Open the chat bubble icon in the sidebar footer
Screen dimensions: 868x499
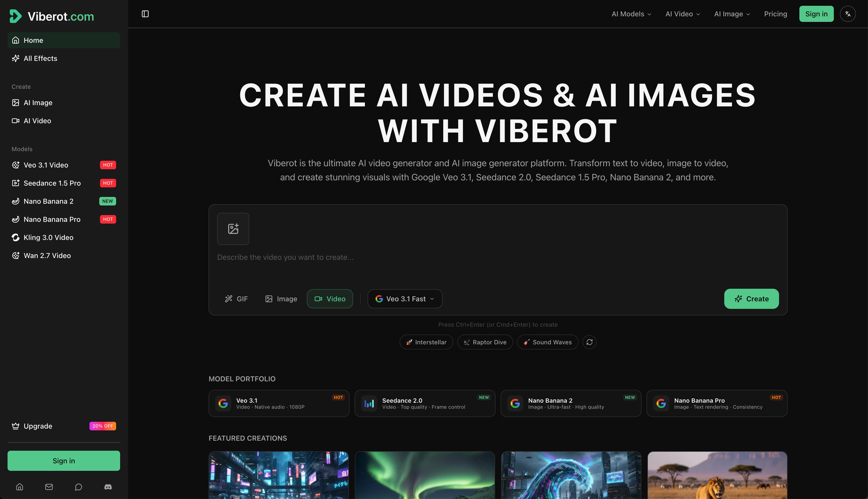[78, 487]
